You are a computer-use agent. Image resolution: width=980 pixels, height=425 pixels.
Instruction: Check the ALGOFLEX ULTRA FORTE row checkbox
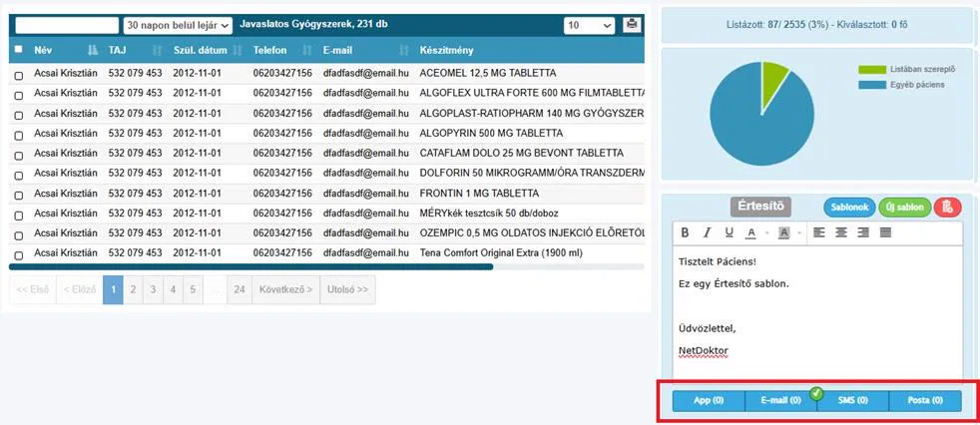tap(19, 96)
